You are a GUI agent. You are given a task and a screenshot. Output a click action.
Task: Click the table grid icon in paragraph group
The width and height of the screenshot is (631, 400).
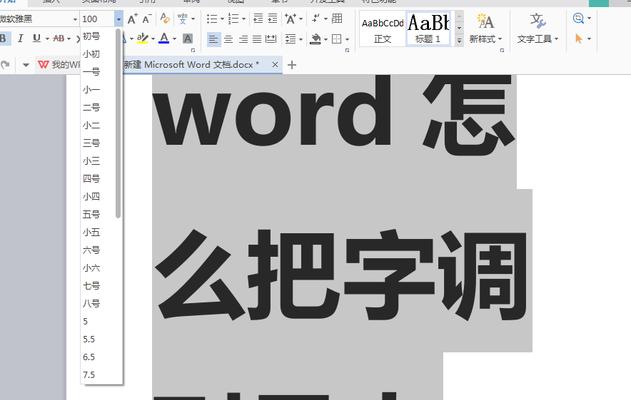(337, 19)
